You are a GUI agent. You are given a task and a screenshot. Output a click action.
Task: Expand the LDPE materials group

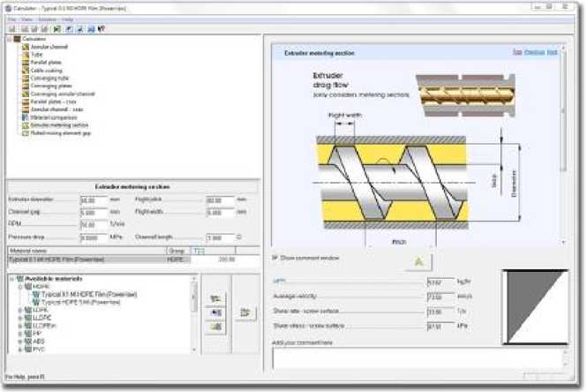pyautogui.click(x=20, y=310)
